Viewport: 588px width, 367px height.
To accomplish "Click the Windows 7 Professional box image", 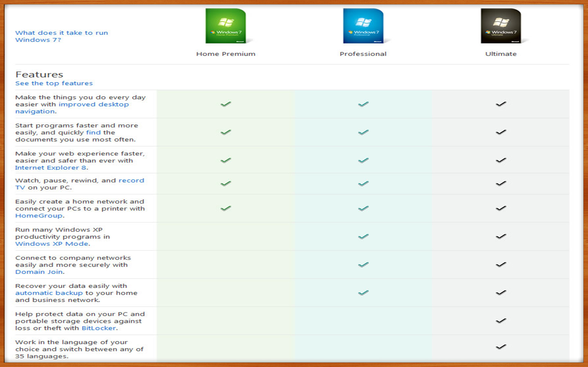I will tap(364, 26).
